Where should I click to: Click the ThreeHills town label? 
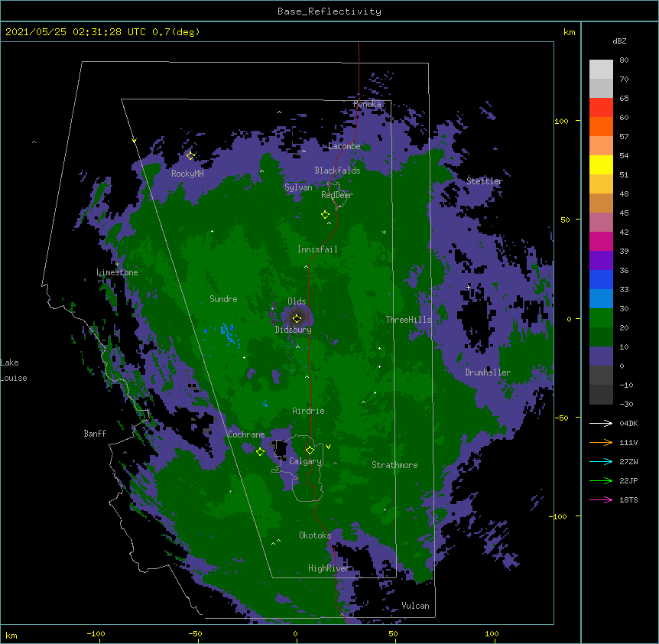(408, 320)
